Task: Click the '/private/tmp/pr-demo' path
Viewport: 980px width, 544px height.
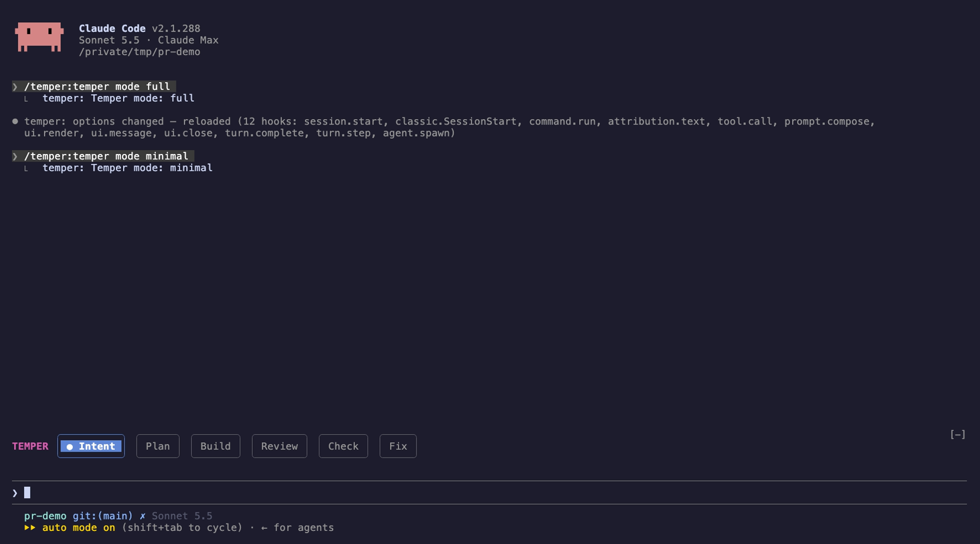Action: click(x=139, y=52)
